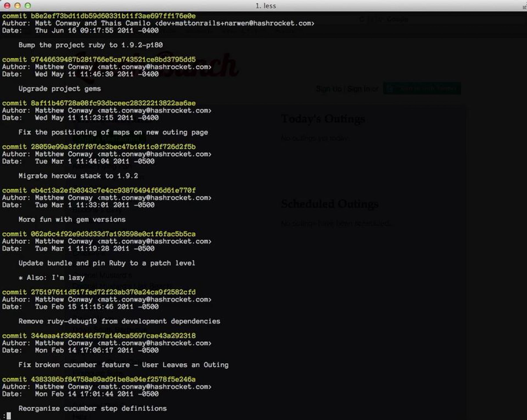Click 'Sign Up' link in background browser window

pos(329,89)
